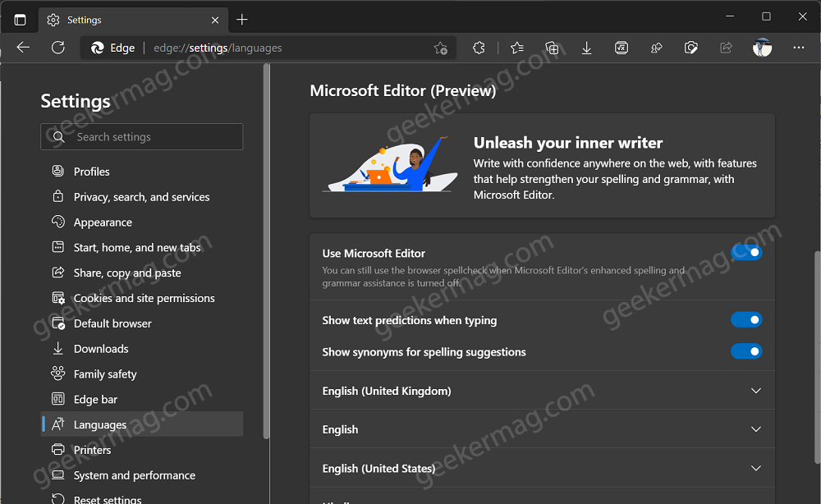This screenshot has height=504, width=821.
Task: Open the profile avatar menu
Action: pos(763,48)
